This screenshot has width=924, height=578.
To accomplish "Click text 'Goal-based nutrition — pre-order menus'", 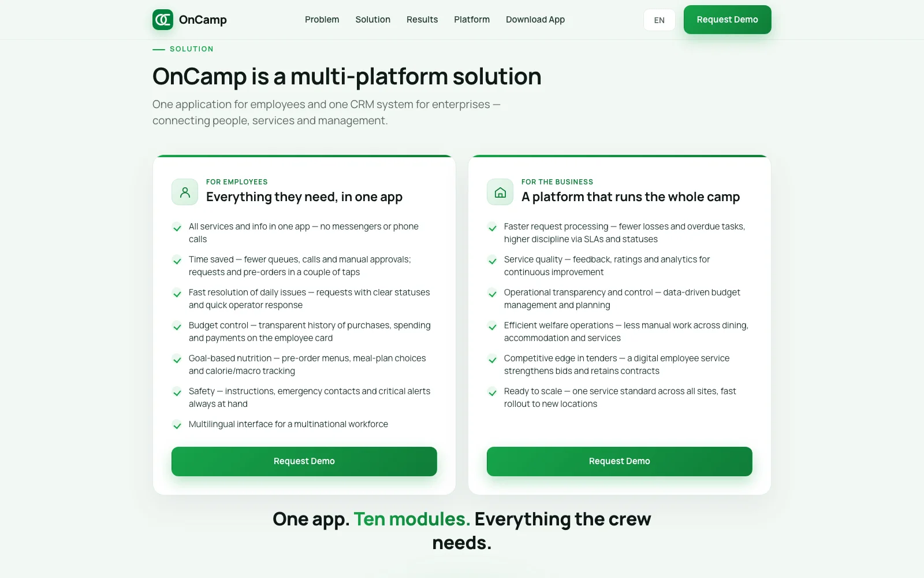I will click(x=307, y=365).
